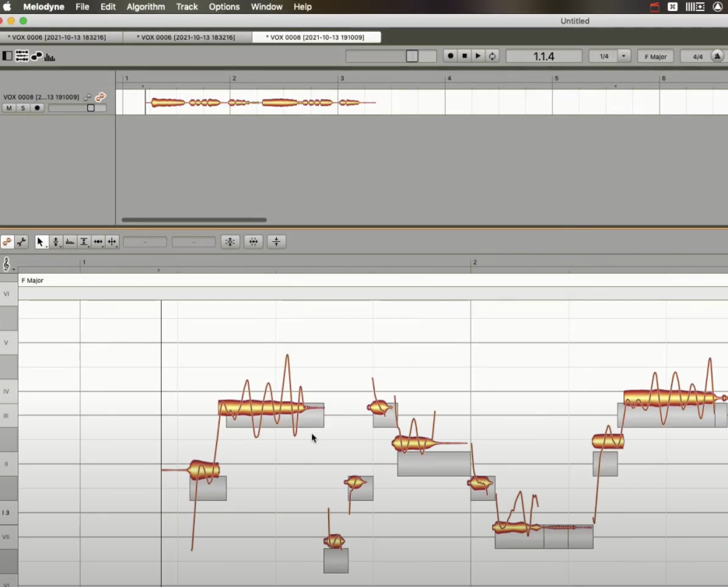Open the Melodyne application menu

click(x=44, y=7)
